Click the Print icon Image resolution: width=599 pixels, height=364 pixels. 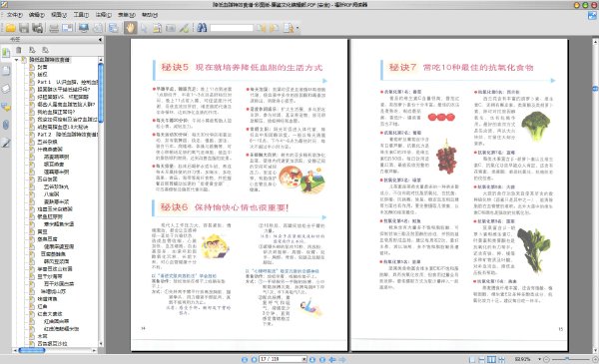(54, 28)
